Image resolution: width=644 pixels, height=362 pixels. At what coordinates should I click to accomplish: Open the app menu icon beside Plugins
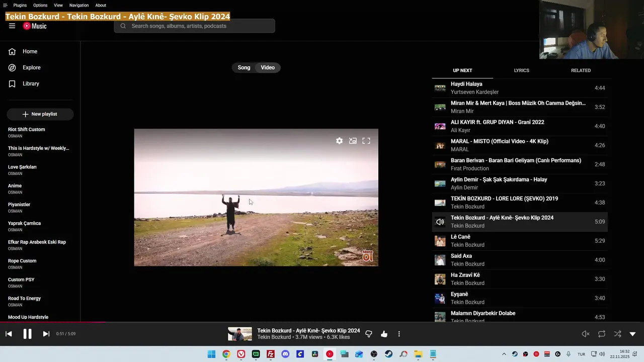(x=5, y=6)
